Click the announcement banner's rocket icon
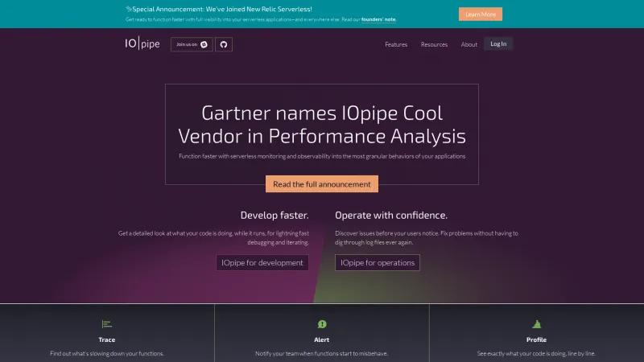Viewport: 644px width, 362px height. (129, 9)
